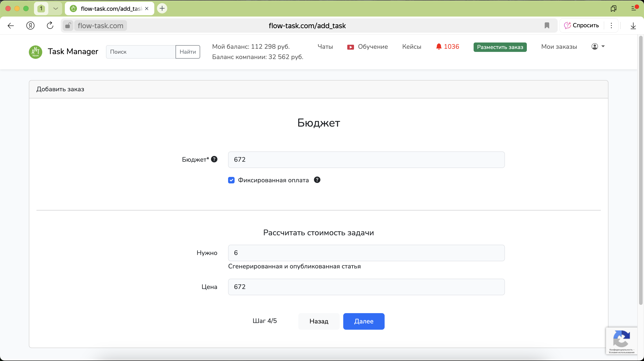The image size is (644, 361).
Task: Click the Назад button
Action: coord(318,321)
